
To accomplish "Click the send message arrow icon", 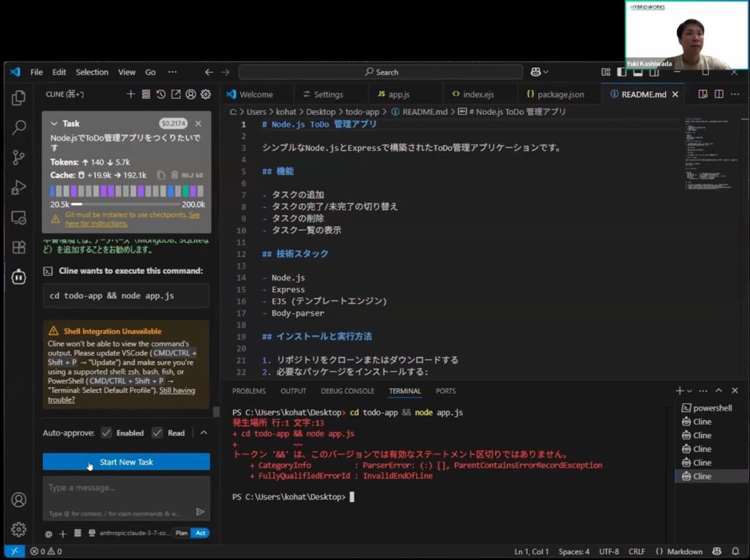I will click(x=201, y=512).
